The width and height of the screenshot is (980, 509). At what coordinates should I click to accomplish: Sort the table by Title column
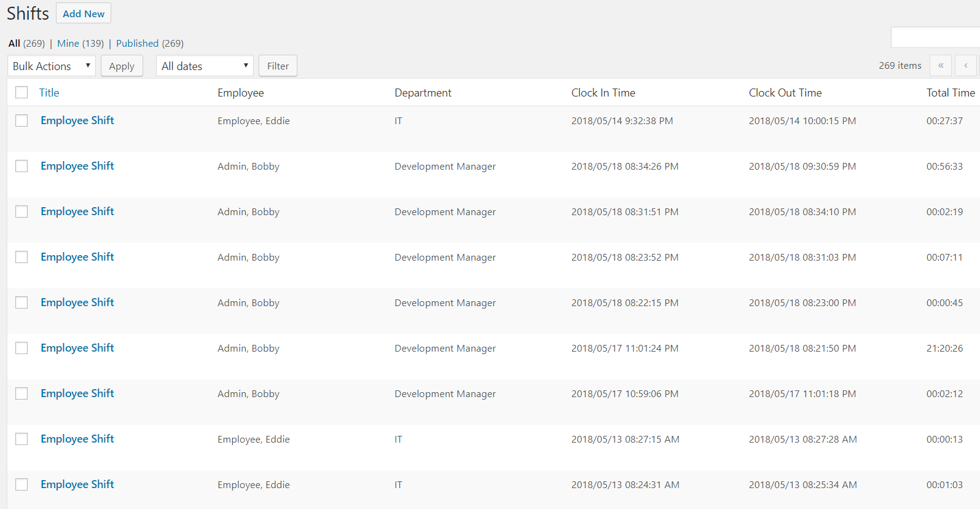(x=49, y=93)
